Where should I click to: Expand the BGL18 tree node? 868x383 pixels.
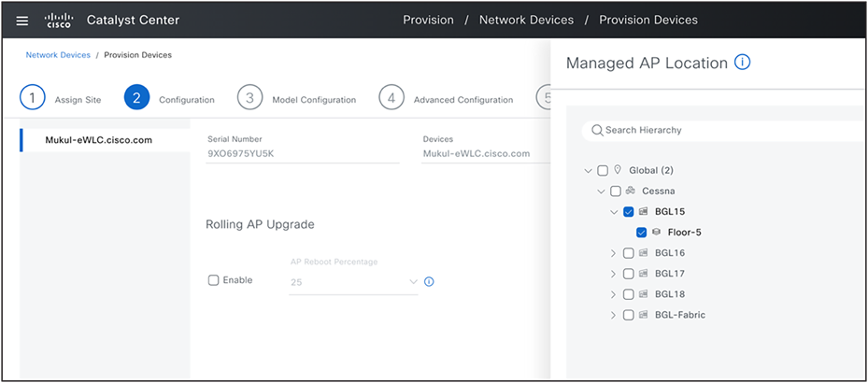(613, 294)
